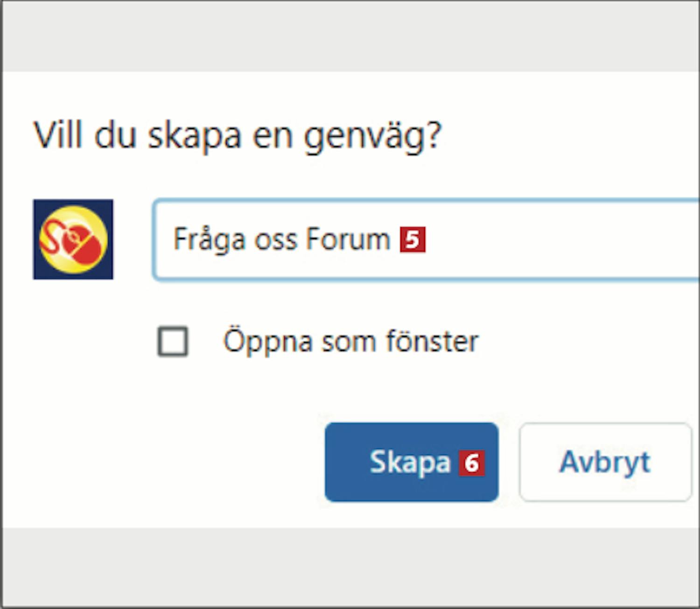Click the yellow circle of the site icon
The width and height of the screenshot is (700, 609).
pyautogui.click(x=73, y=240)
